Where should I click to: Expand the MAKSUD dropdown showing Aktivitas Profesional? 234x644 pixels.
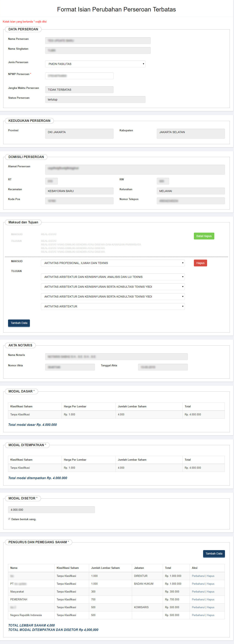point(113,263)
